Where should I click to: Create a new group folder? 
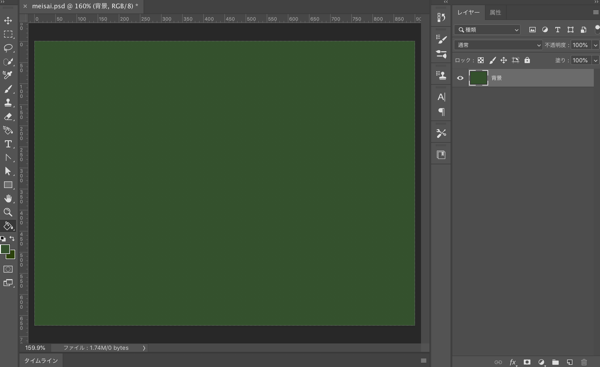coord(555,362)
